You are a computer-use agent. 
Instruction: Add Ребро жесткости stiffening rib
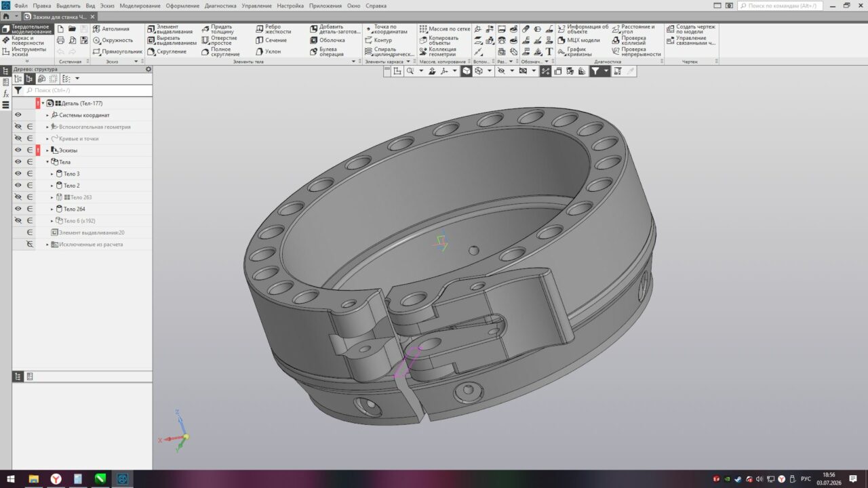point(273,29)
